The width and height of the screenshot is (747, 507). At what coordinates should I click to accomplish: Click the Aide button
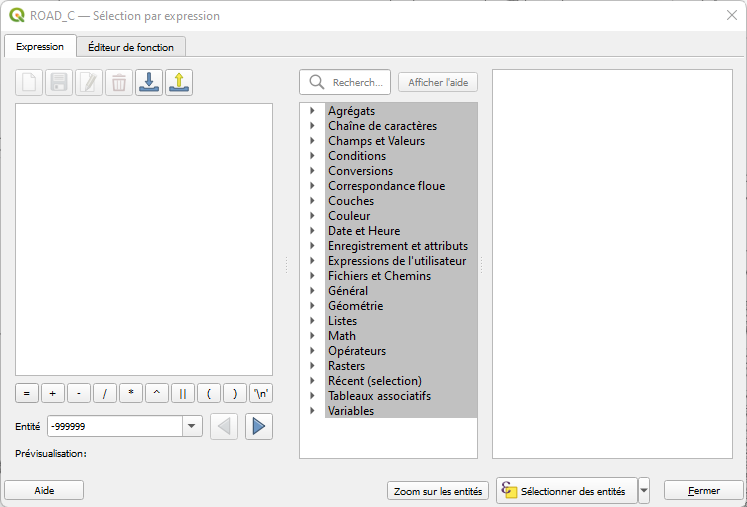coord(44,490)
